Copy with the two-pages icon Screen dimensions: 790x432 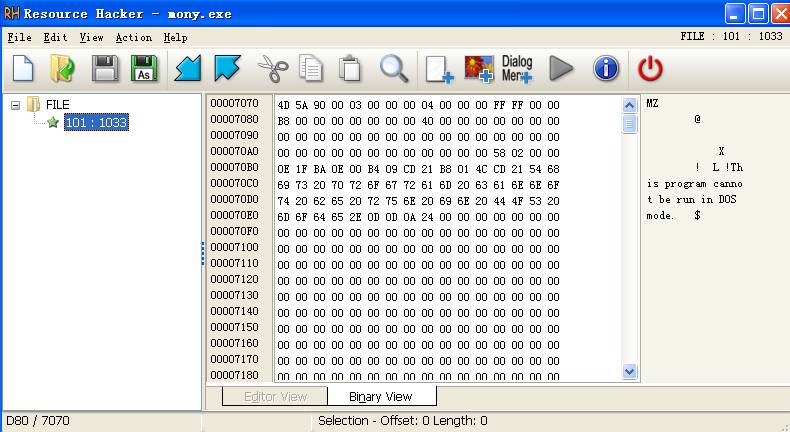click(311, 69)
